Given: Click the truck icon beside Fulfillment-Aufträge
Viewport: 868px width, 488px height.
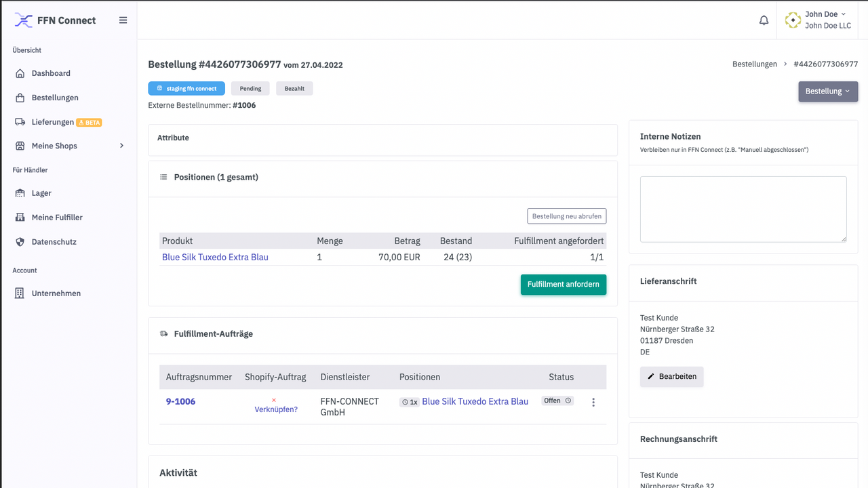Looking at the screenshot, I should click(x=163, y=333).
